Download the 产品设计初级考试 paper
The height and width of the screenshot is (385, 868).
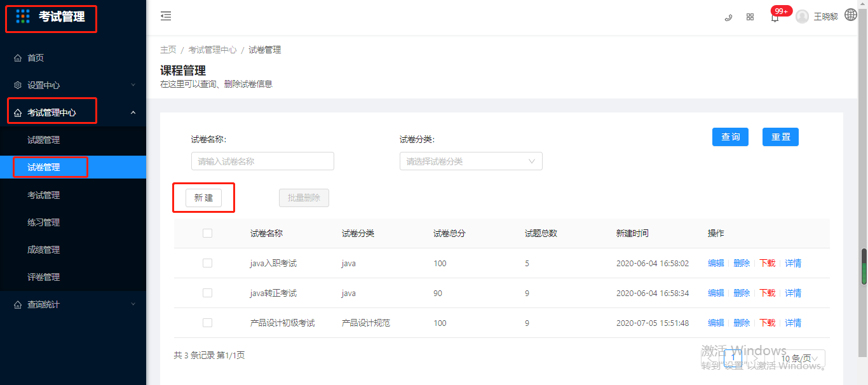[x=768, y=323]
